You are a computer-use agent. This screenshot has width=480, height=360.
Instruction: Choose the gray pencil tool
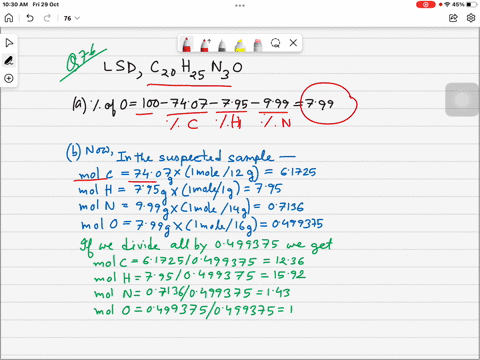(222, 45)
